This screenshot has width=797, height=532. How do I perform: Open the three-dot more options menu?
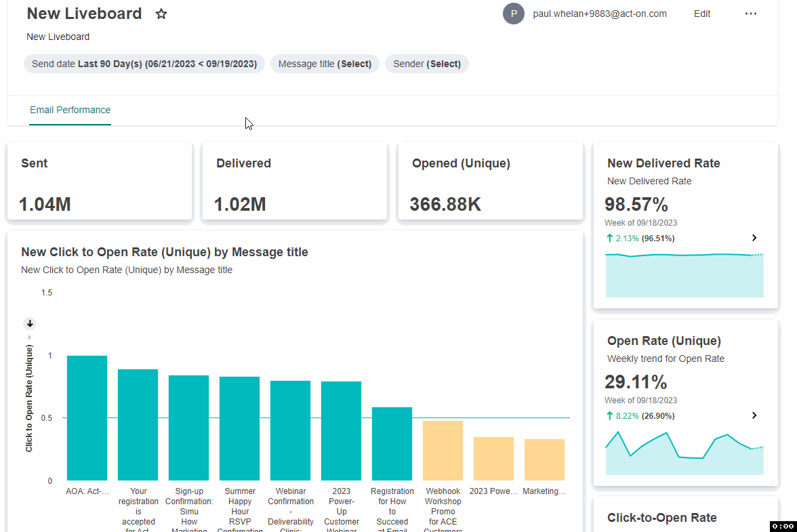click(751, 14)
